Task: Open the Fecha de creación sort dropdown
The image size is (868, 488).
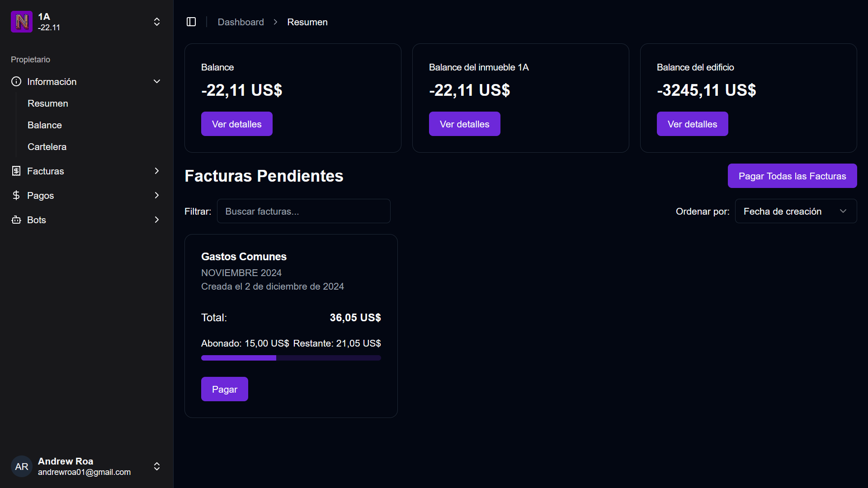Action: (796, 211)
